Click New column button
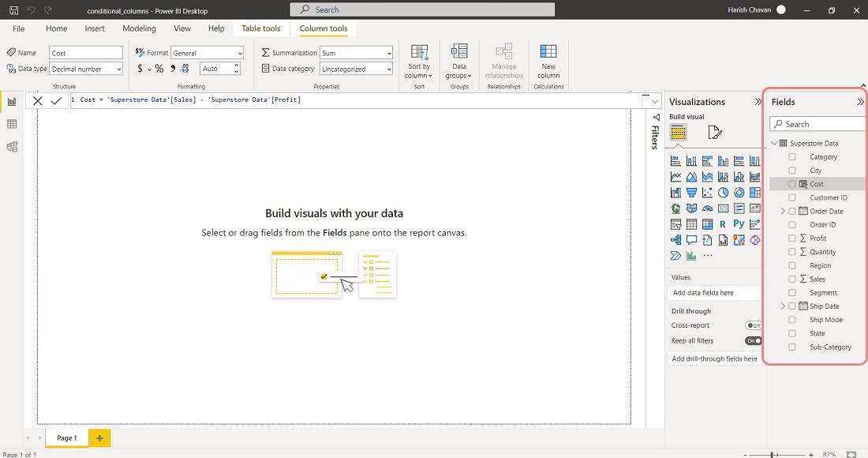 coord(548,62)
